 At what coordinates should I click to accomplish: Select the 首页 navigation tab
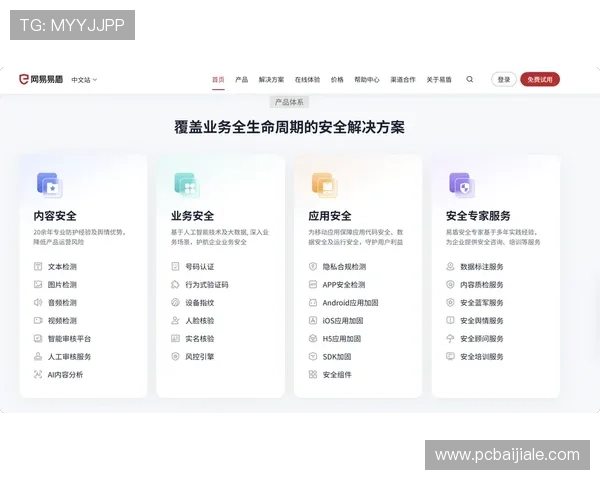(x=218, y=80)
